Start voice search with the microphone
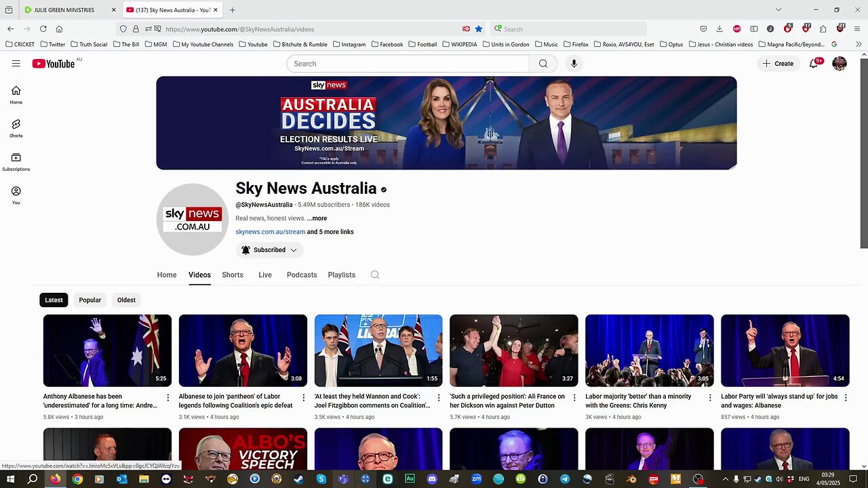Image resolution: width=868 pixels, height=488 pixels. coord(574,64)
